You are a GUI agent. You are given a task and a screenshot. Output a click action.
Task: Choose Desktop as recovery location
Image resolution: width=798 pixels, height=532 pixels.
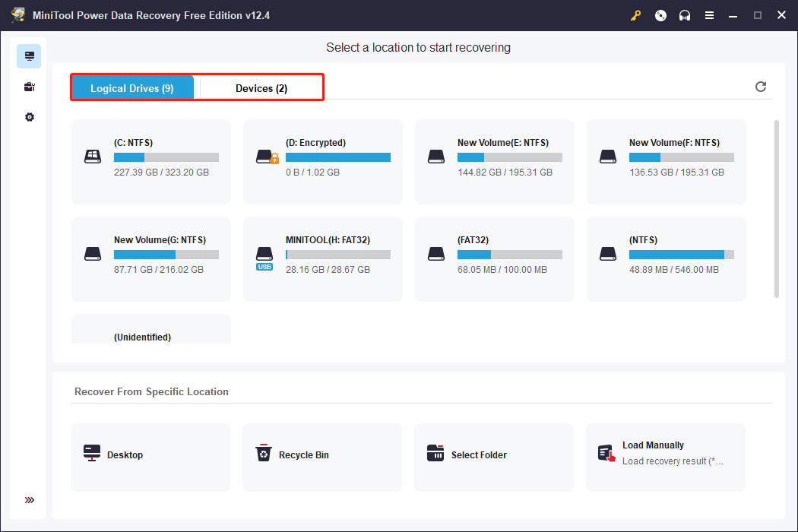click(150, 458)
